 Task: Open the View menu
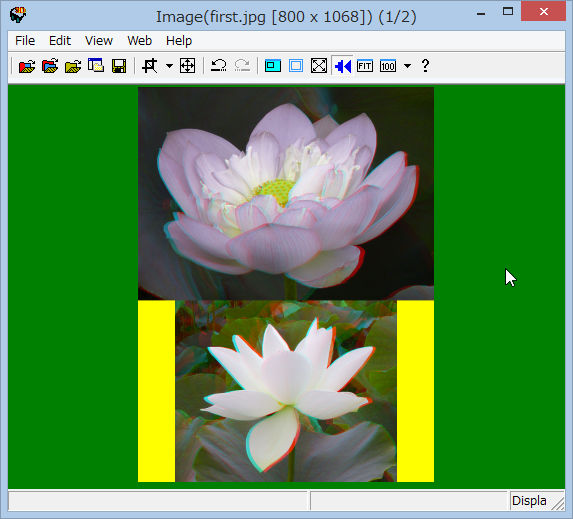point(99,41)
